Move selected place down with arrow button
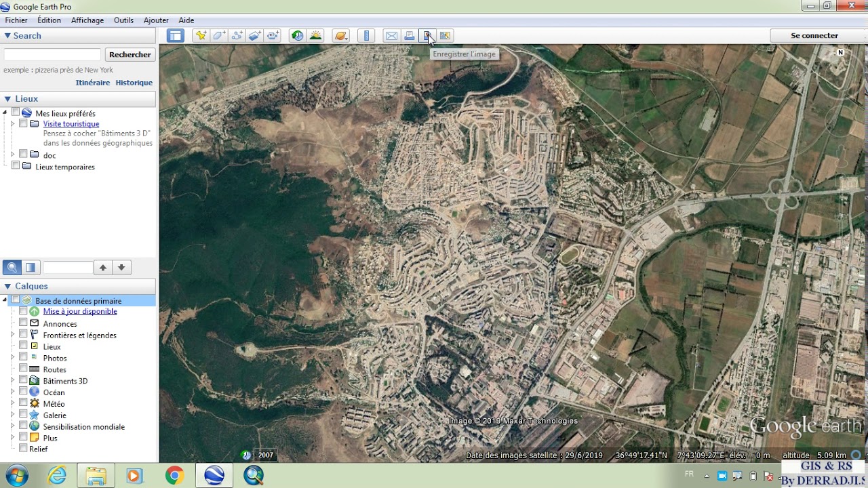 121,268
